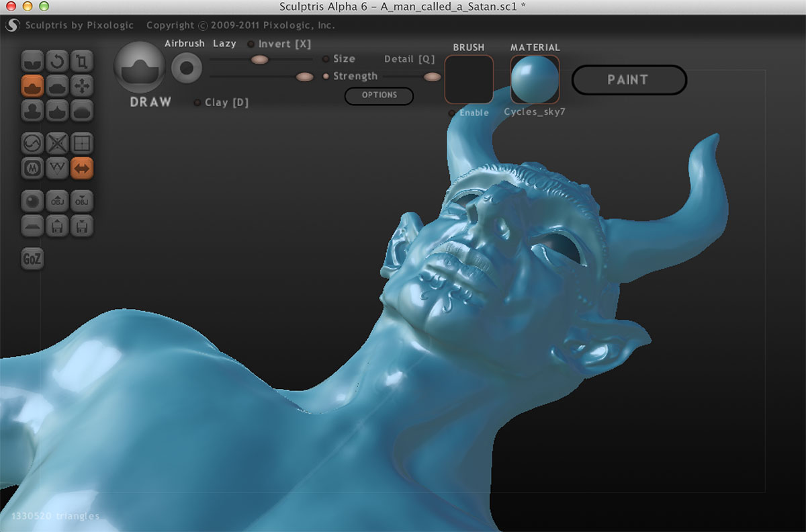Click the empty BRUSH texture slot
806x532 pixels.
point(469,79)
